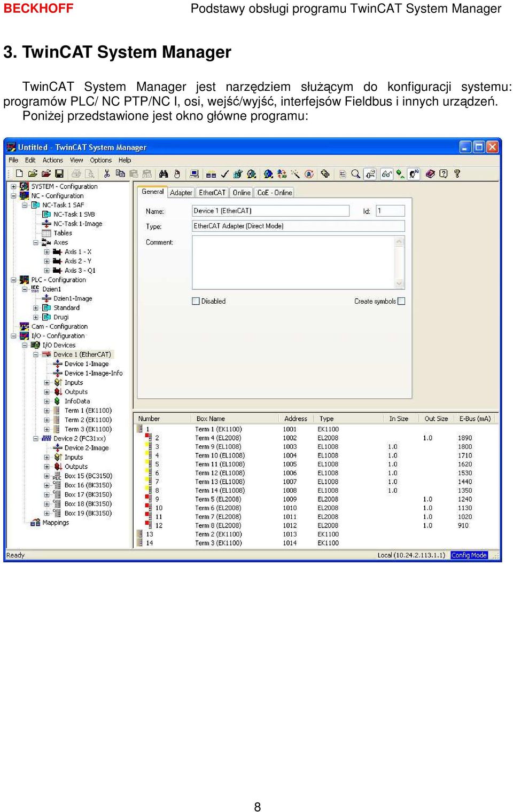Tick the Create symbols checkbox

tap(401, 301)
